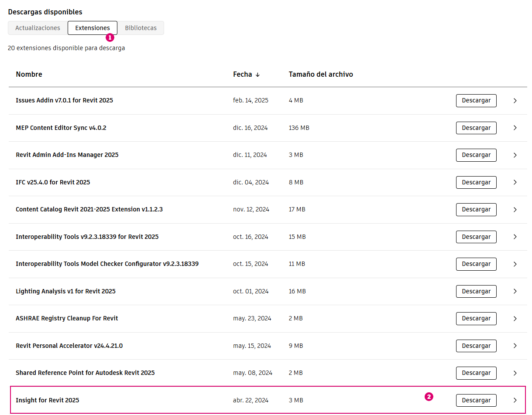
Task: Download ASHRAE Registry Cleanup For Revit
Action: 476,319
